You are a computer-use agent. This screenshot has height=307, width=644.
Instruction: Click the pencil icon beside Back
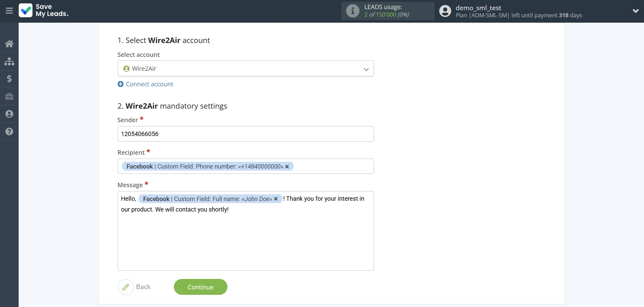(126, 287)
